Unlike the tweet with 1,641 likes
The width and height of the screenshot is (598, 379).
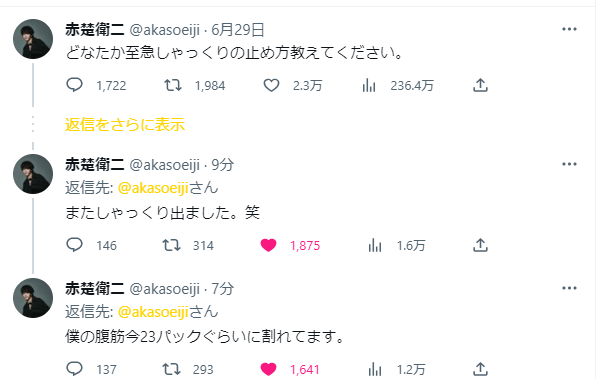click(268, 369)
